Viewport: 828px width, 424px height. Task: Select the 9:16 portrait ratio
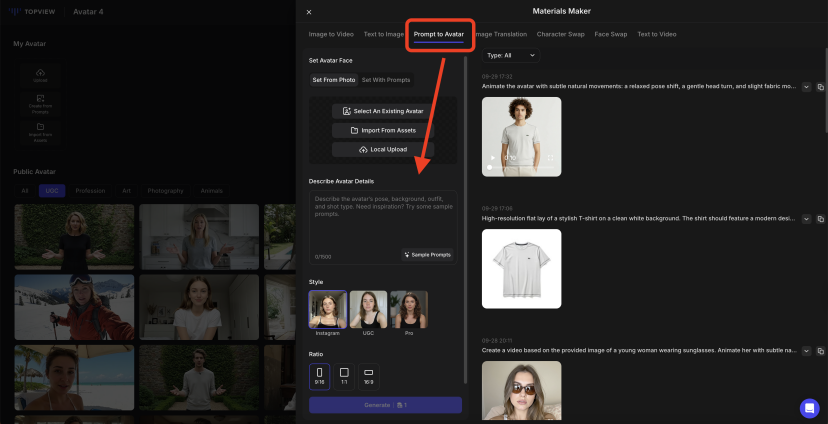click(319, 376)
